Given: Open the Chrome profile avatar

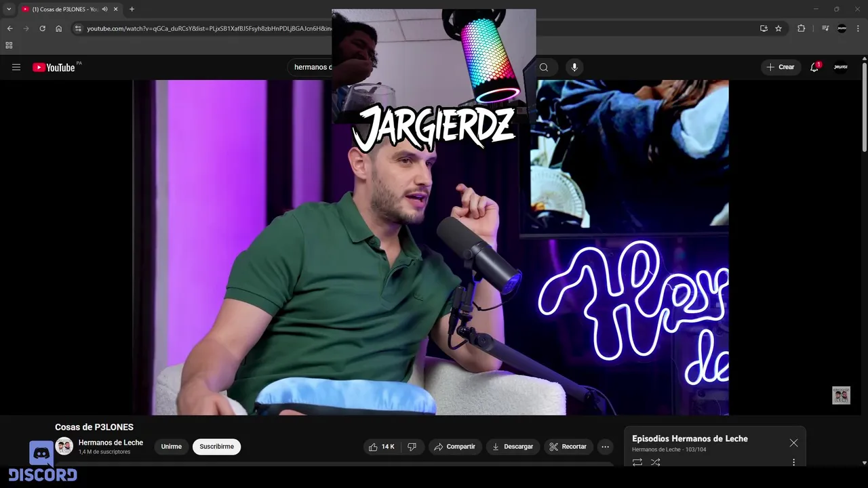Looking at the screenshot, I should click(842, 28).
